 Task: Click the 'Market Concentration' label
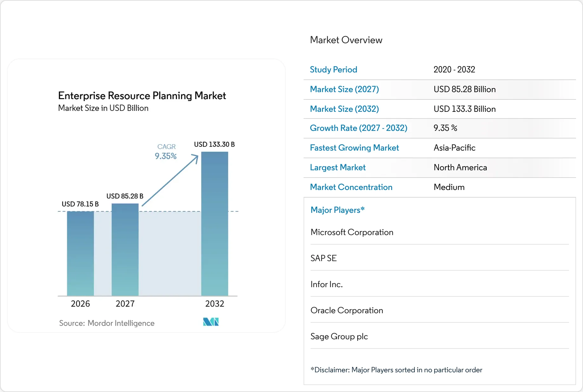coord(351,187)
